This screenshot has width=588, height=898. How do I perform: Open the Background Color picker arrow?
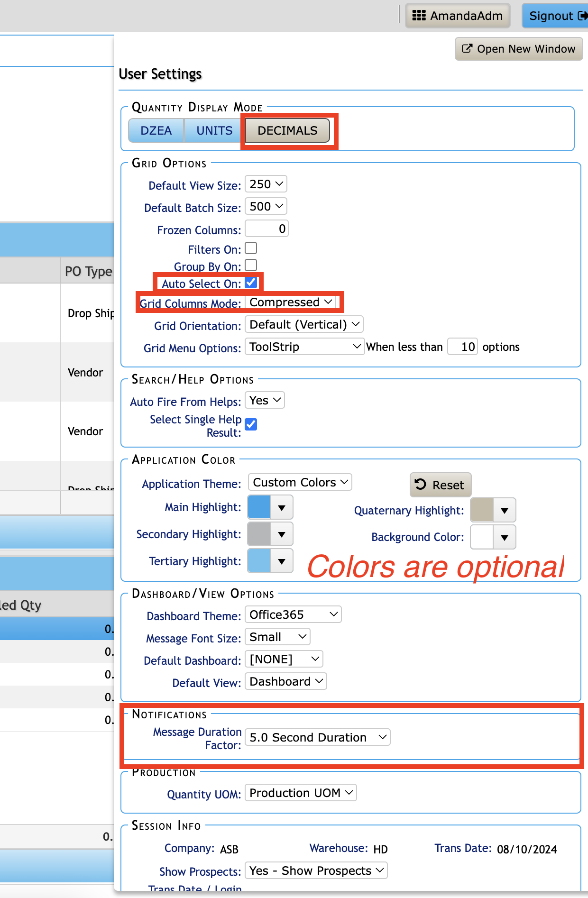[x=505, y=537]
